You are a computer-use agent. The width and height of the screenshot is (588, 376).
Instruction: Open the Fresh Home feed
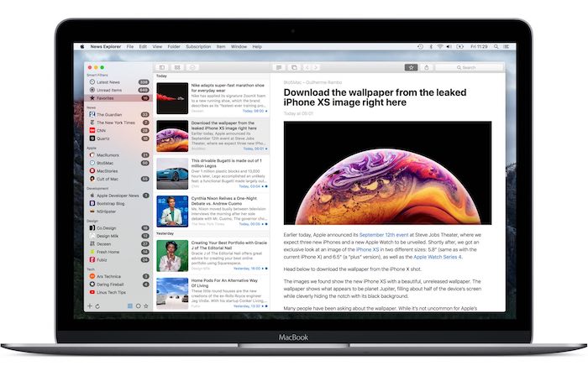[x=118, y=252]
